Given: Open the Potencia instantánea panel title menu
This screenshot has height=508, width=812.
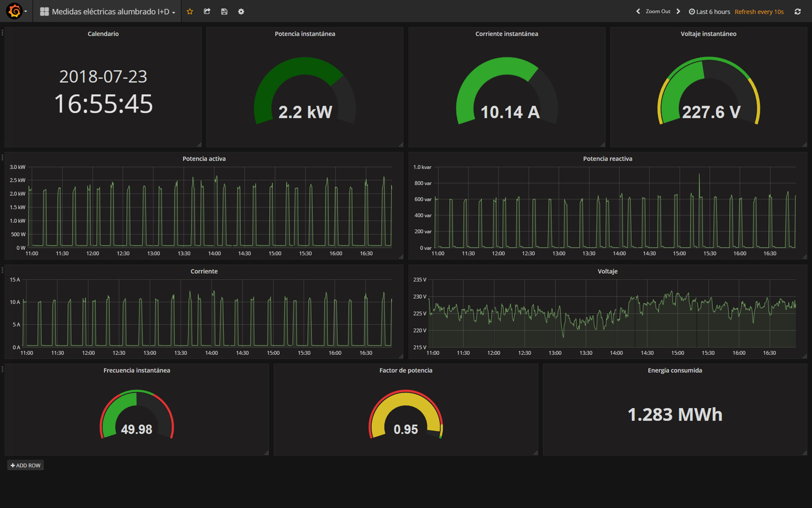Looking at the screenshot, I should click(305, 34).
